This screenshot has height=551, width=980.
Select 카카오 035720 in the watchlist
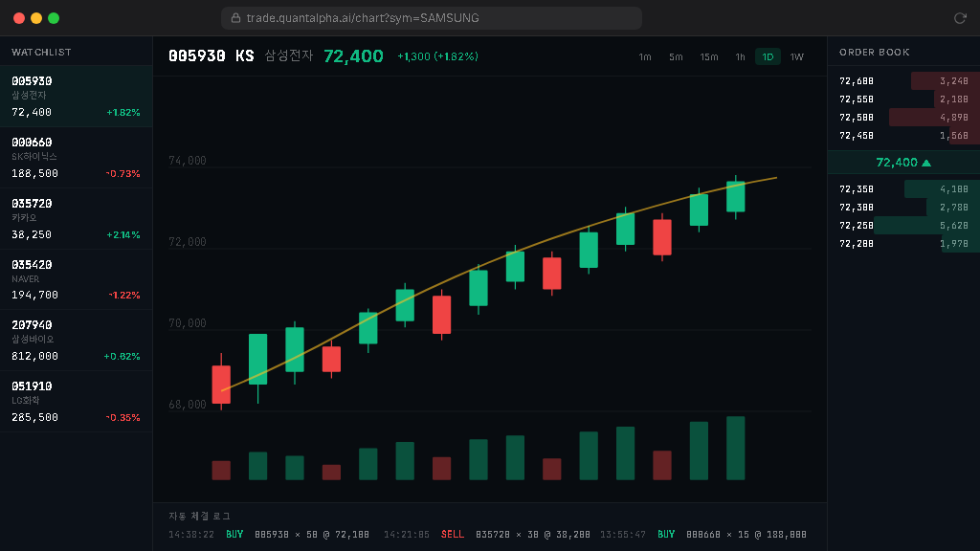76,219
